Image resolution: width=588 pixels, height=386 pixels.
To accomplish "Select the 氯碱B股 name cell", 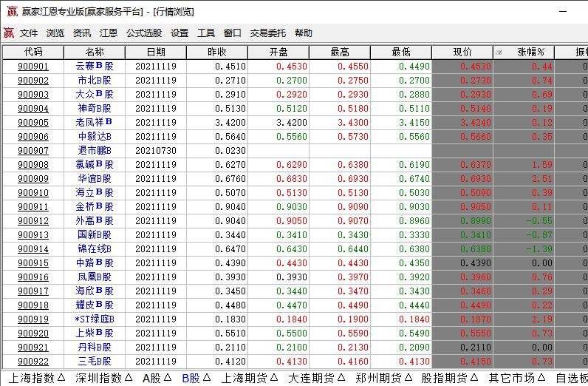I will click(95, 164).
